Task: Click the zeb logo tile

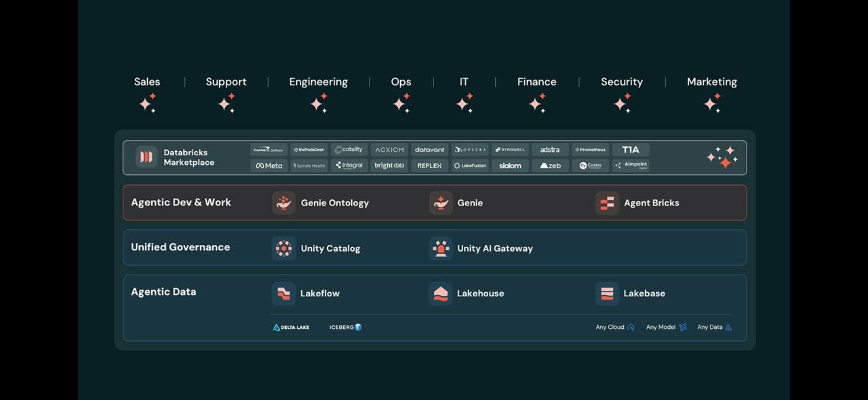Action: click(550, 165)
